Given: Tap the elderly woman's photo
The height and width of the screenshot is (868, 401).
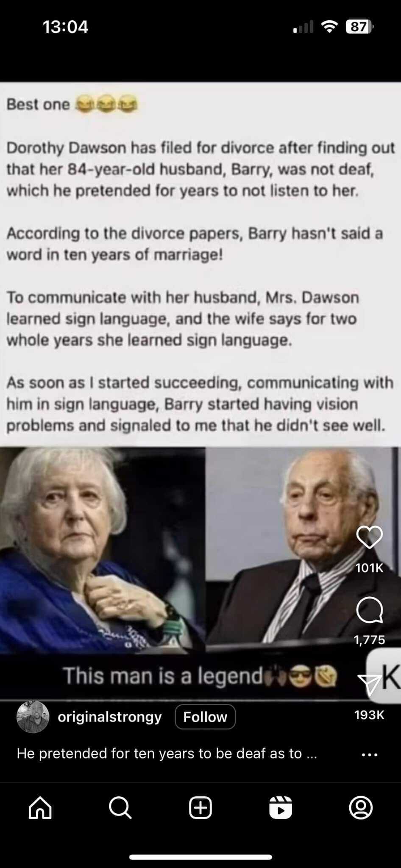Looking at the screenshot, I should (x=102, y=550).
